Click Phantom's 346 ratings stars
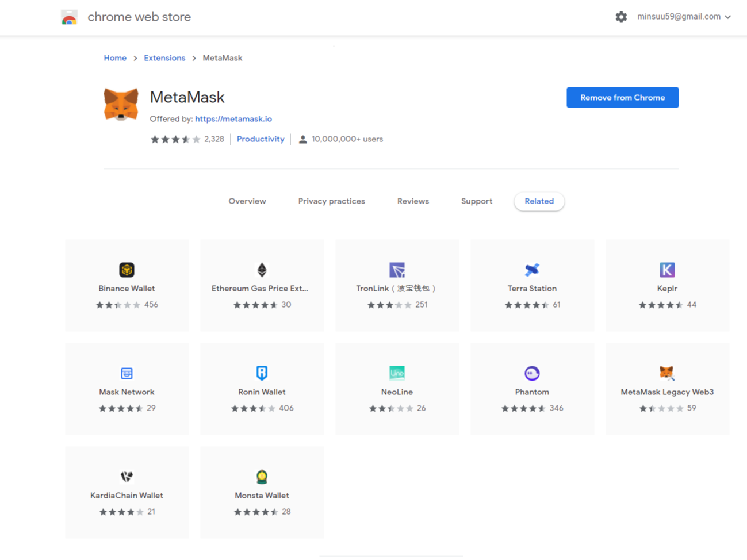The width and height of the screenshot is (747, 560). [x=523, y=409]
